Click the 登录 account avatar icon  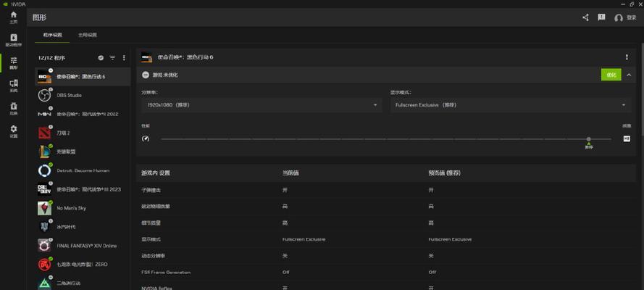coord(619,18)
